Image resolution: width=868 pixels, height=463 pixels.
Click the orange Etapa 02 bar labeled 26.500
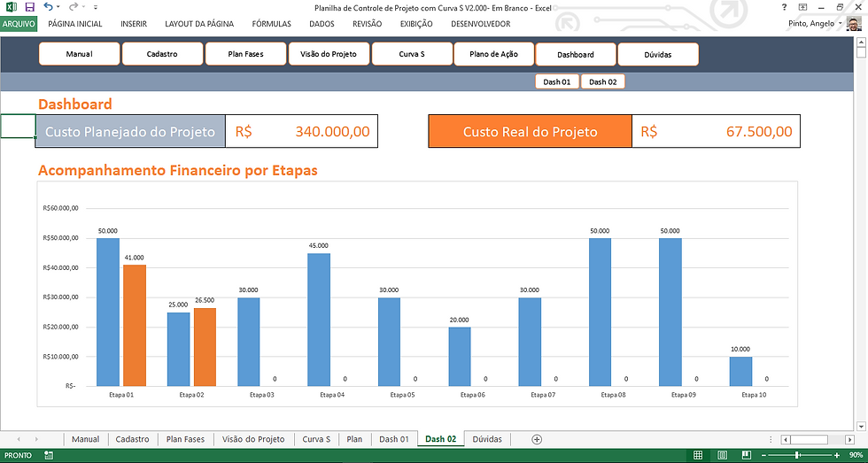click(x=205, y=347)
